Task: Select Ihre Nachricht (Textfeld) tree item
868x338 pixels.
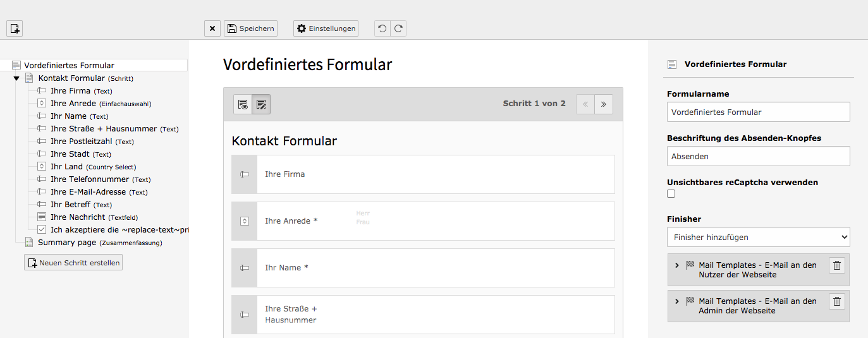Action: pos(94,217)
